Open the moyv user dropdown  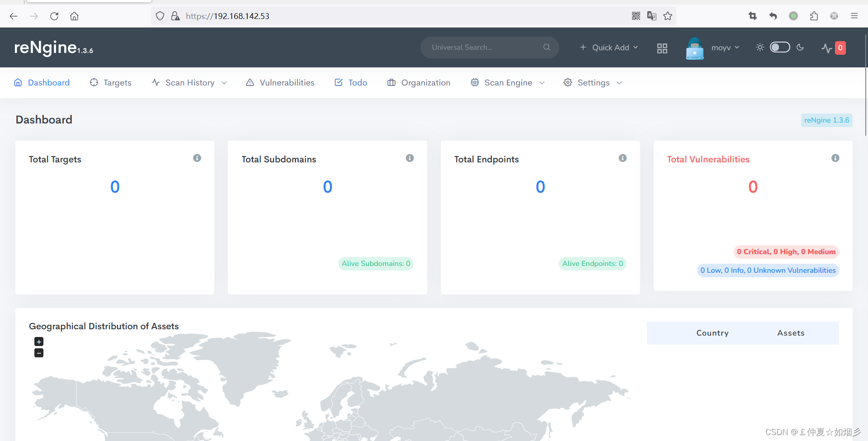point(725,47)
